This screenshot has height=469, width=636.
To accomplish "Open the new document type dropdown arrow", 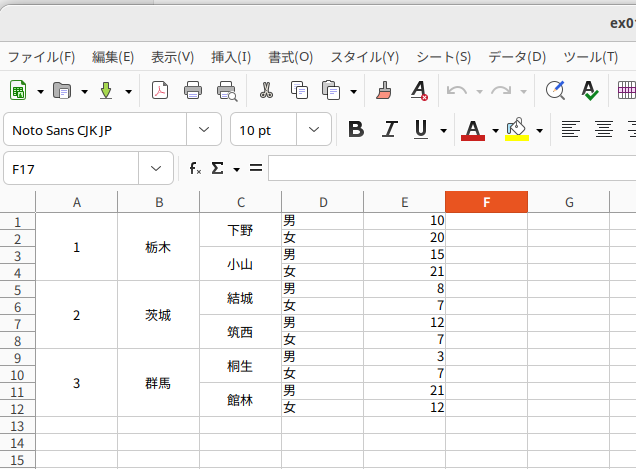I will click(40, 92).
